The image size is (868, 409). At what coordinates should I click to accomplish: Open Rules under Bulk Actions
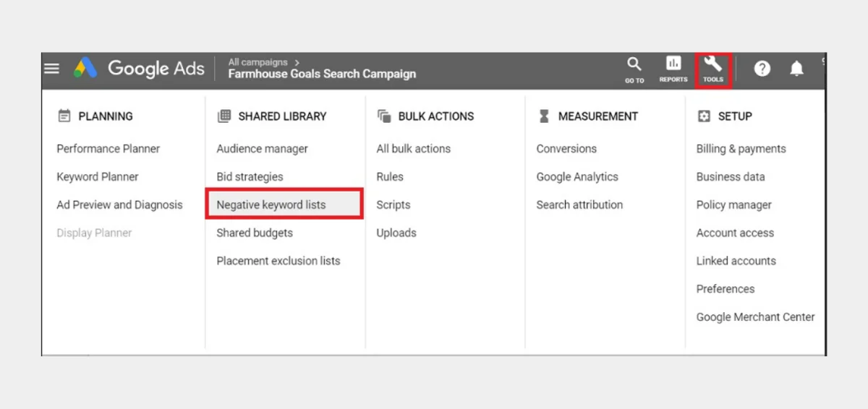click(390, 177)
